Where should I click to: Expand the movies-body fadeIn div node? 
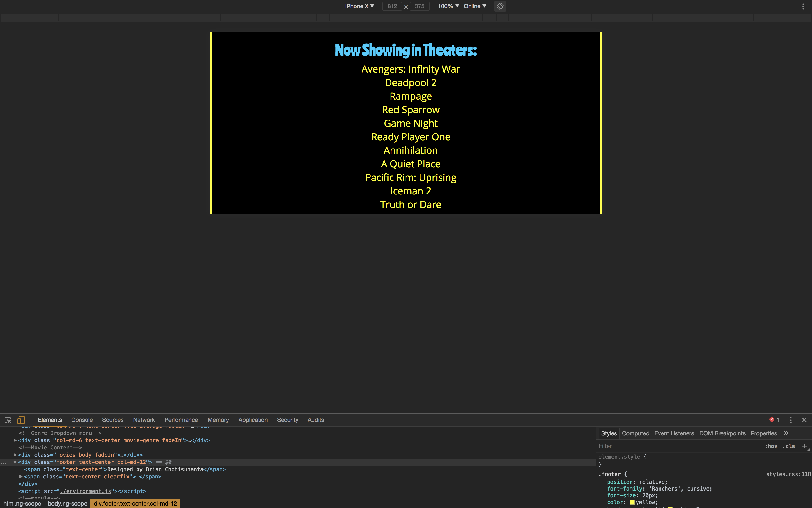(x=15, y=455)
